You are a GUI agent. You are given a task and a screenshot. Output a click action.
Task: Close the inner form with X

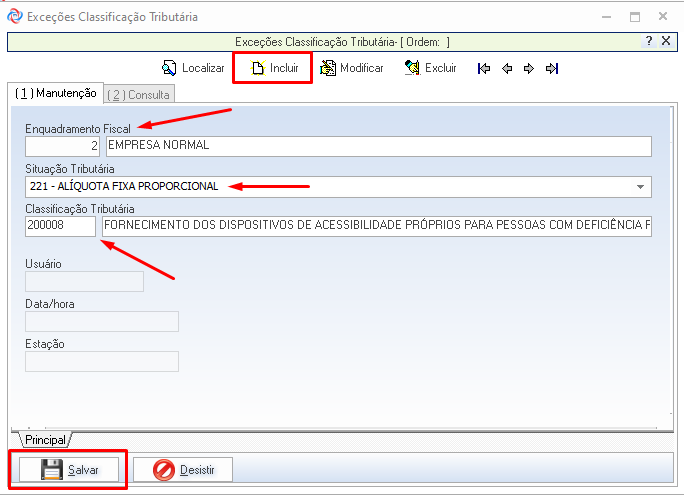(667, 41)
